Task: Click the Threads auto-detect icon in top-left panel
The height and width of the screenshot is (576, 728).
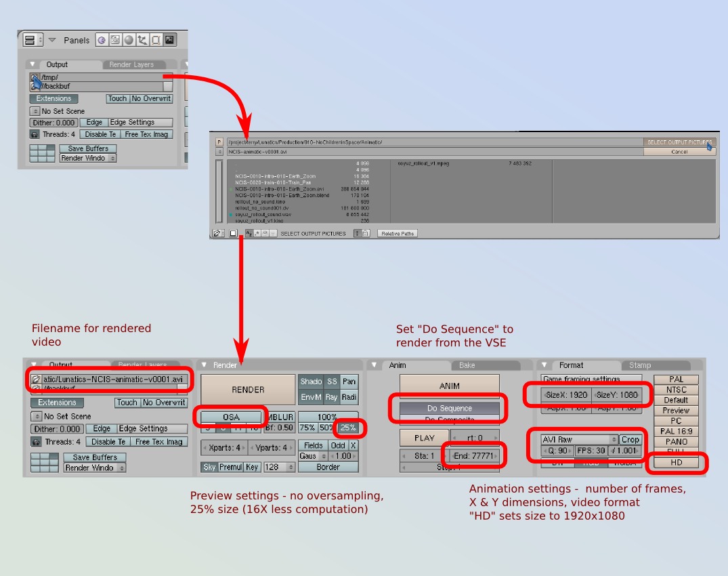Action: pos(35,134)
